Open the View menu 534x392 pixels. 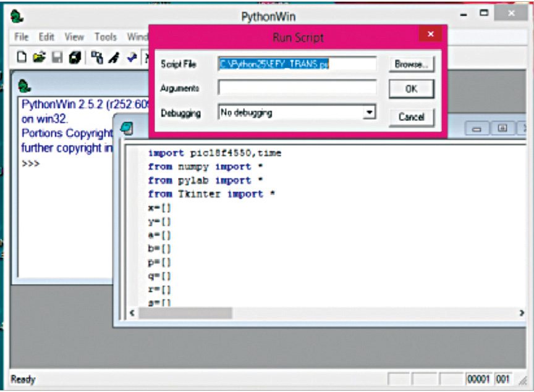tap(74, 37)
